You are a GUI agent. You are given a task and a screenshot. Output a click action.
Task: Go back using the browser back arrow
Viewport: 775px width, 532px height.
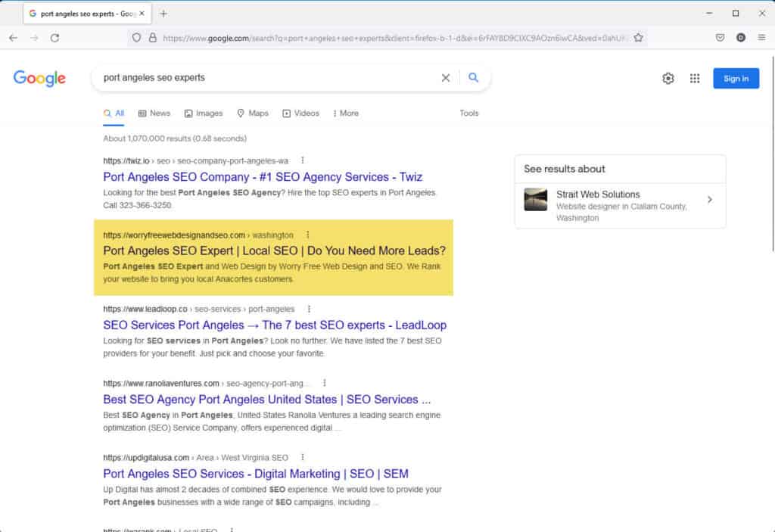click(14, 38)
